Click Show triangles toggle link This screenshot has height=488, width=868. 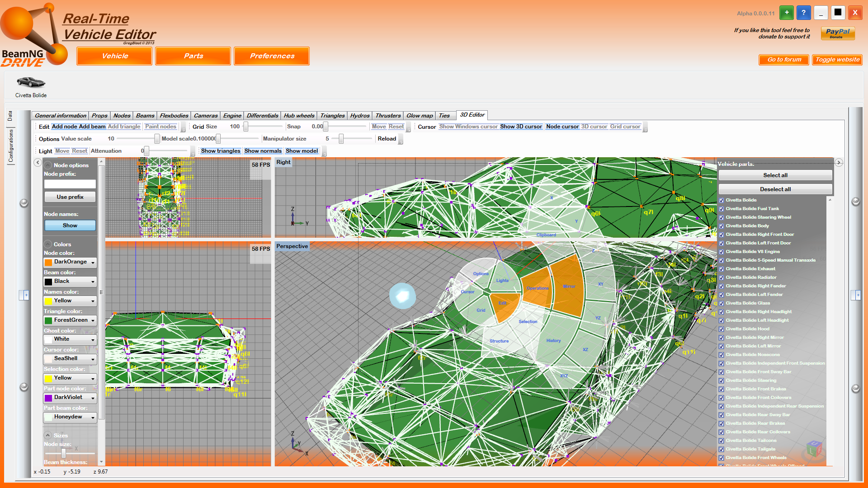pyautogui.click(x=221, y=151)
